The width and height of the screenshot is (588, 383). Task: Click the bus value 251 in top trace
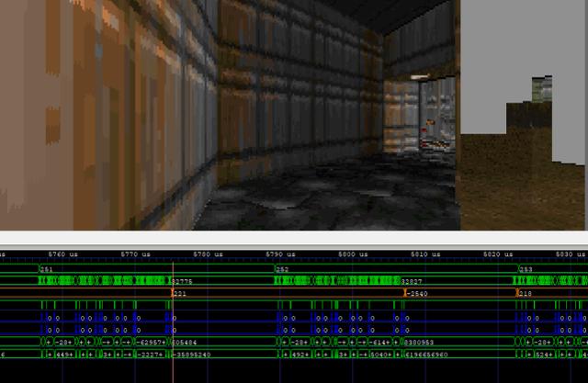[x=47, y=269]
